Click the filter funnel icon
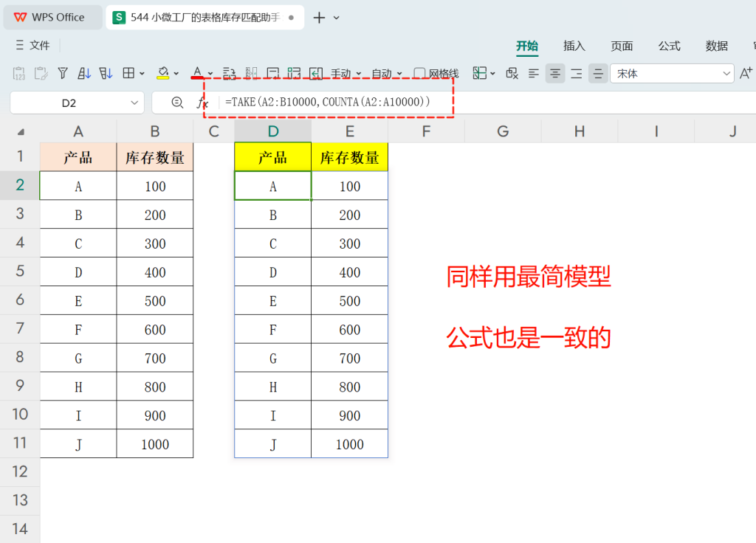 pyautogui.click(x=63, y=73)
